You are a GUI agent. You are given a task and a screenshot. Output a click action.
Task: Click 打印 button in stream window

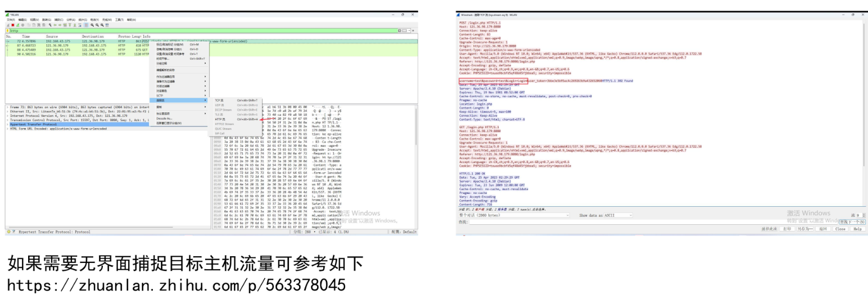[787, 229]
